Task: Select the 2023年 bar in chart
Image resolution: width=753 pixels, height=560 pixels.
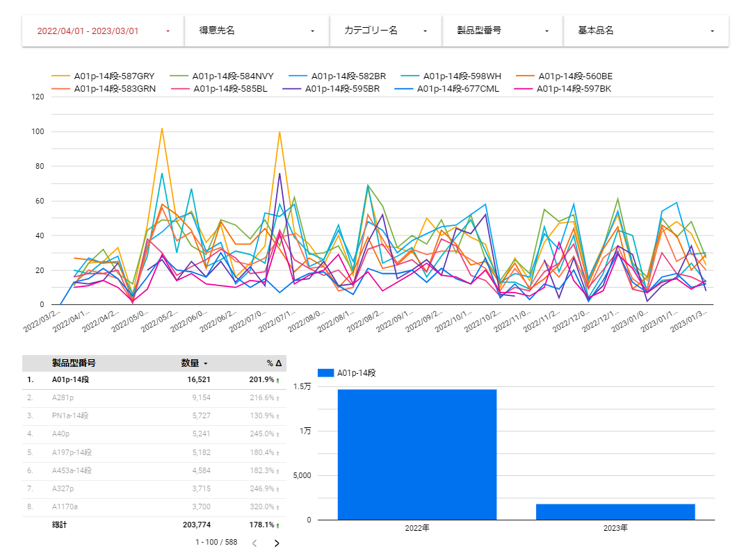Action: [615, 511]
